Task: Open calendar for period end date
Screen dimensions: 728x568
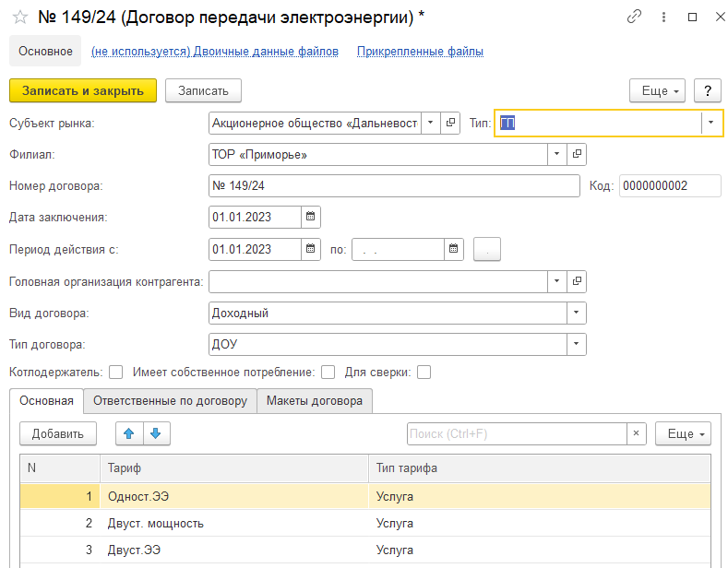Action: 453,249
